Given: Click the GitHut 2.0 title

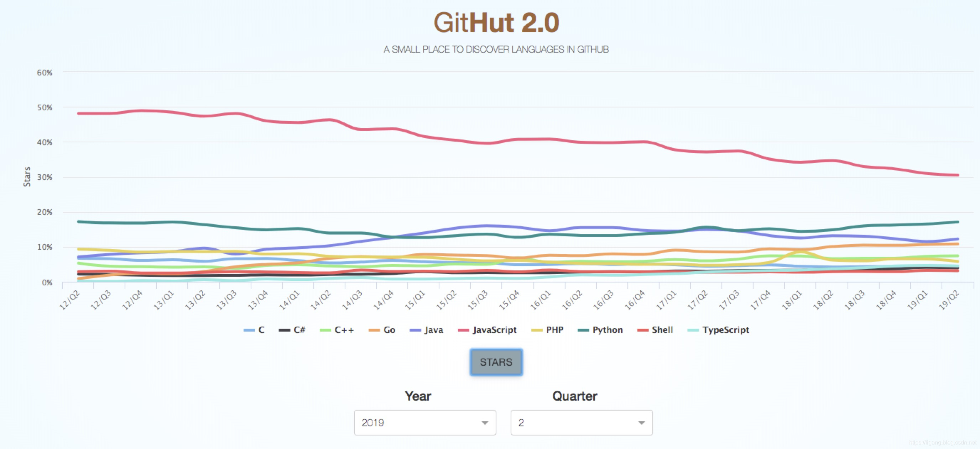Looking at the screenshot, I should pyautogui.click(x=496, y=22).
